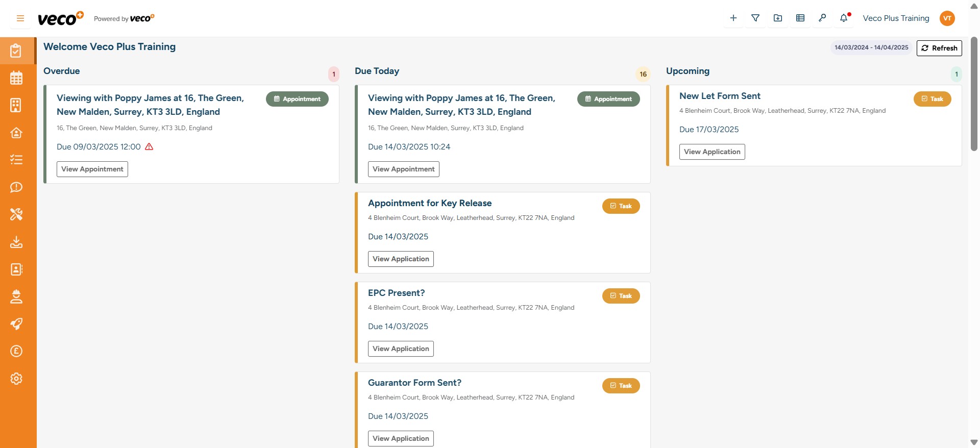Open the notifications bell icon
The width and height of the screenshot is (980, 448).
844,18
